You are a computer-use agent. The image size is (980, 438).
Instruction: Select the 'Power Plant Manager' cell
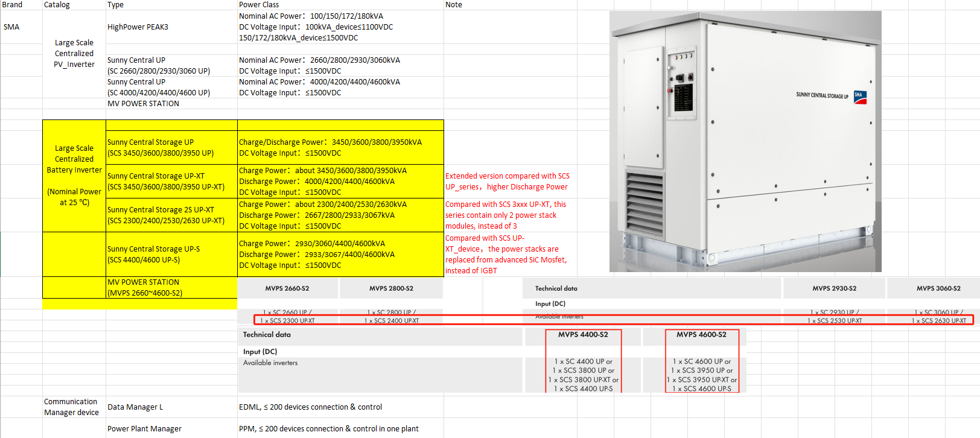pos(144,429)
